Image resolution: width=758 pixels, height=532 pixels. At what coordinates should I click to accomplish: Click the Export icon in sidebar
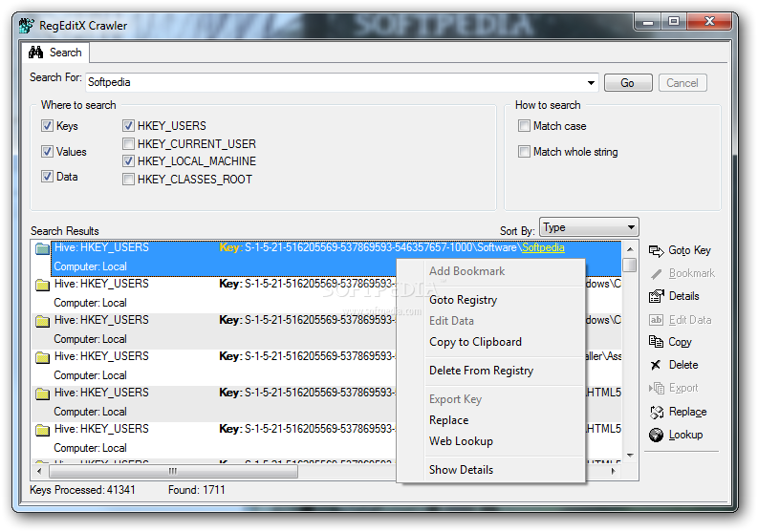[656, 388]
